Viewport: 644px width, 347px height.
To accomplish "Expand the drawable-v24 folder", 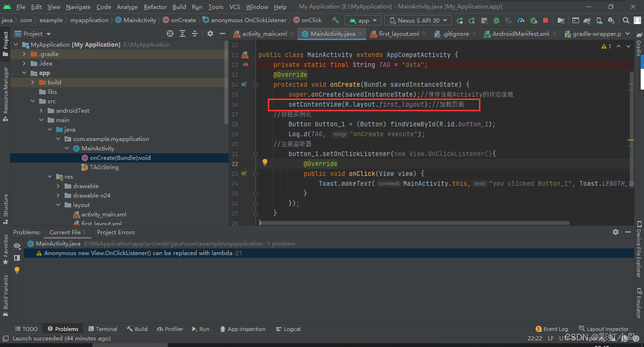I will click(58, 195).
